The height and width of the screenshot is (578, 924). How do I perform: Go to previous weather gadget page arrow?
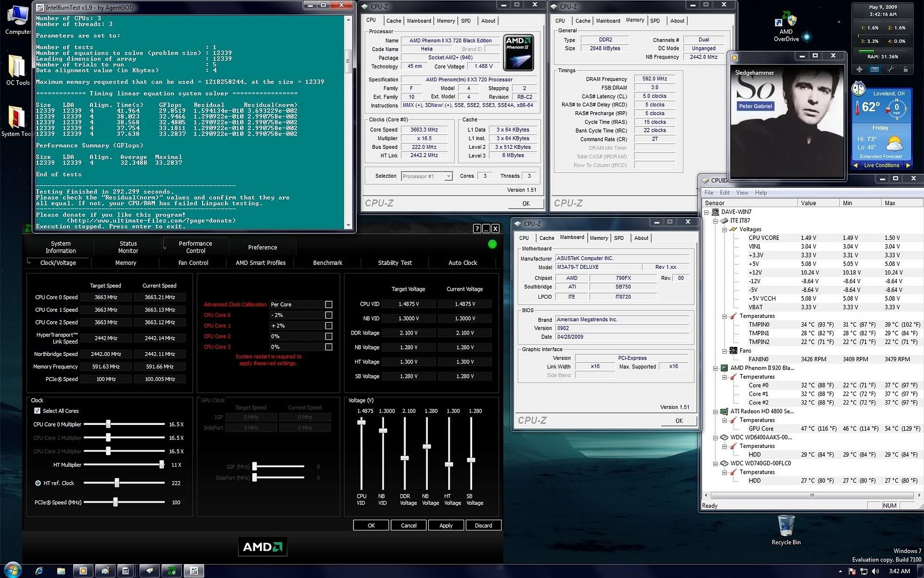click(856, 165)
